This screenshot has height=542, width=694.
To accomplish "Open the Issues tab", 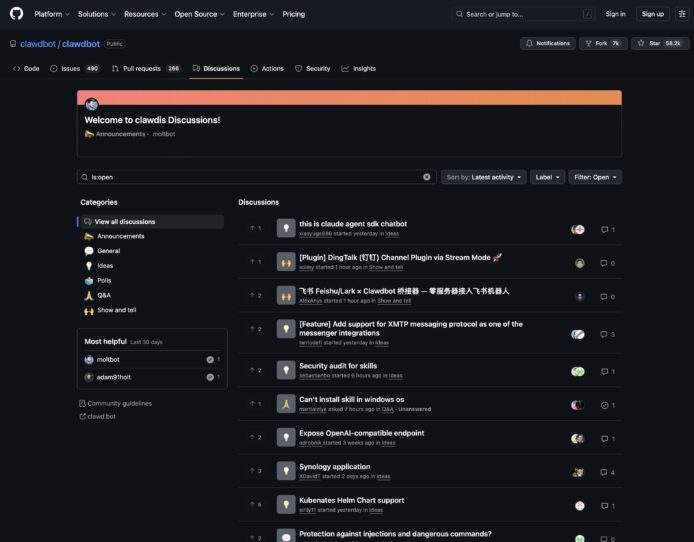I will pos(74,69).
